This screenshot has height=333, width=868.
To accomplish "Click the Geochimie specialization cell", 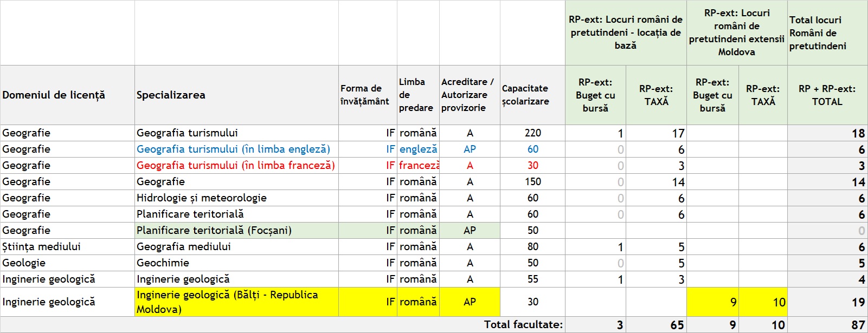I will [236, 263].
